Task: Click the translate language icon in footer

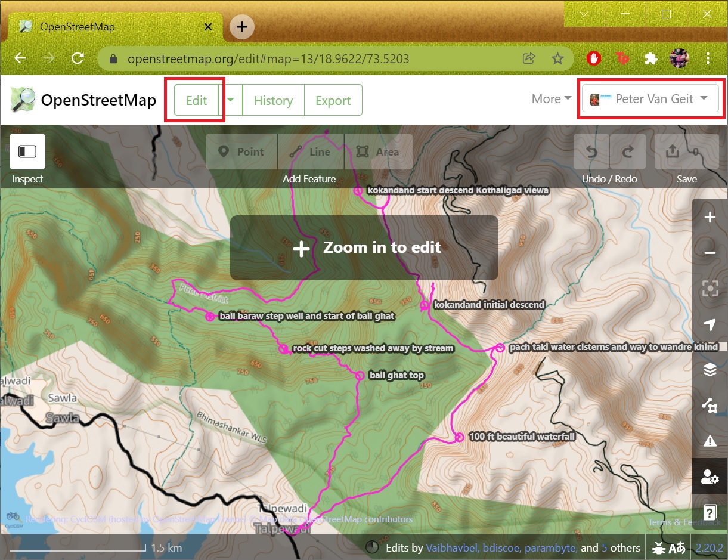Action: [677, 547]
